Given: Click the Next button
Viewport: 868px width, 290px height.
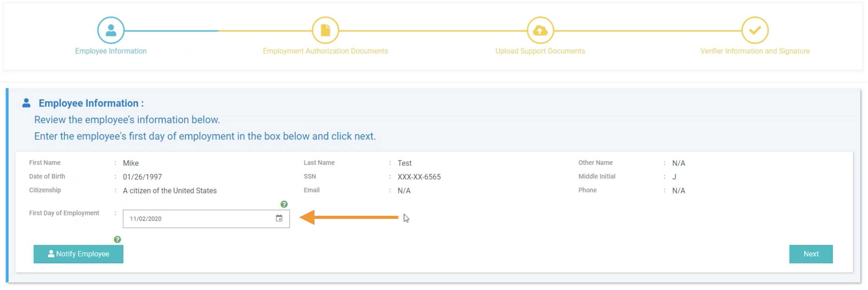Looking at the screenshot, I should point(810,254).
